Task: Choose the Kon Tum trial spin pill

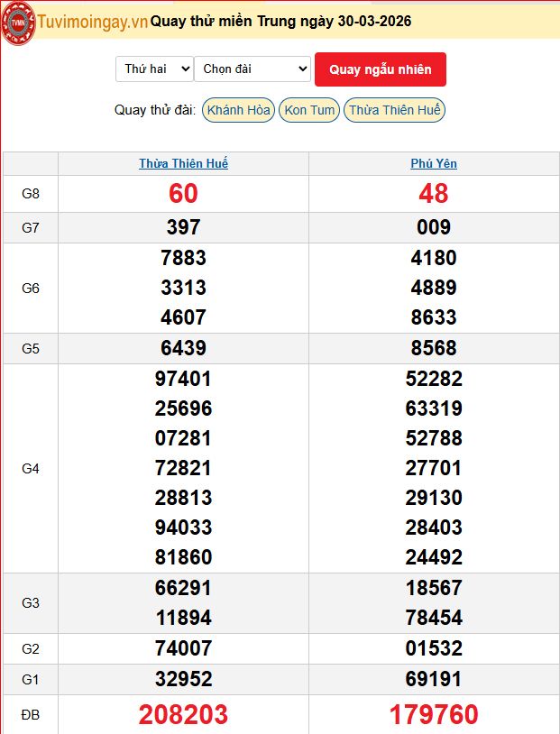Action: click(x=309, y=110)
